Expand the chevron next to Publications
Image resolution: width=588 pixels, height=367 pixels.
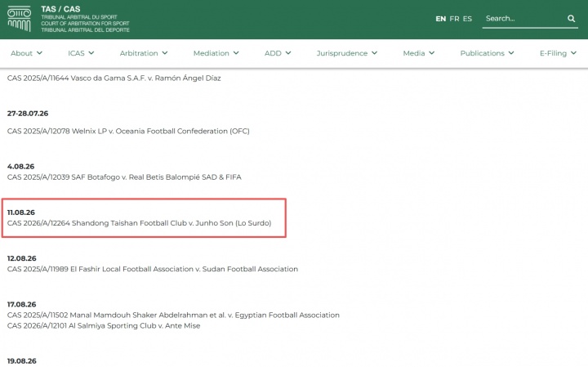[511, 53]
